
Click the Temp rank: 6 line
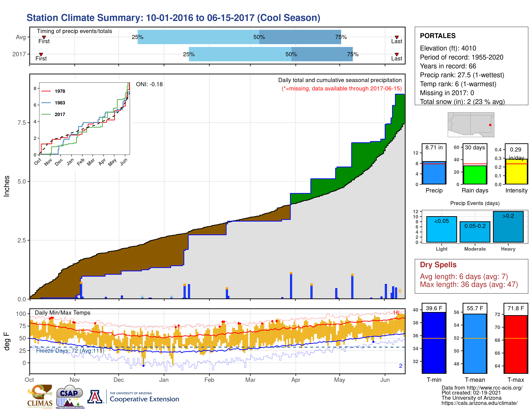458,84
